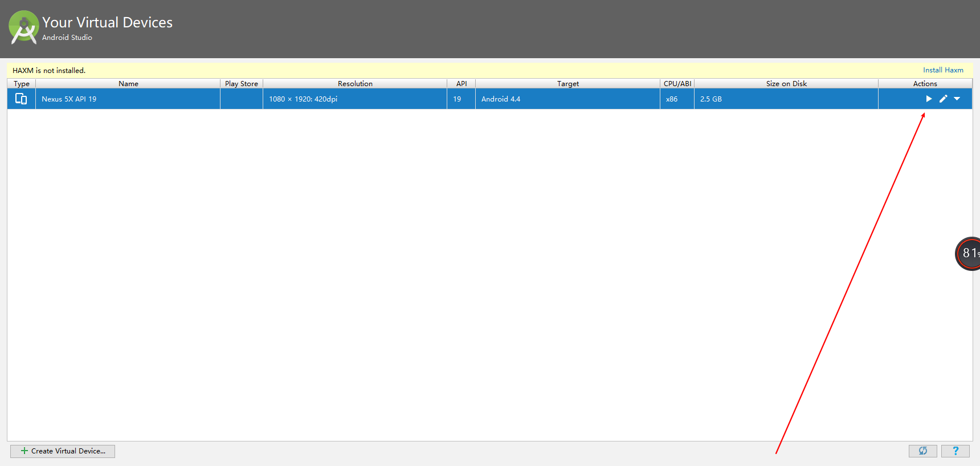Sort by the API column header
The image size is (980, 466).
coord(462,83)
